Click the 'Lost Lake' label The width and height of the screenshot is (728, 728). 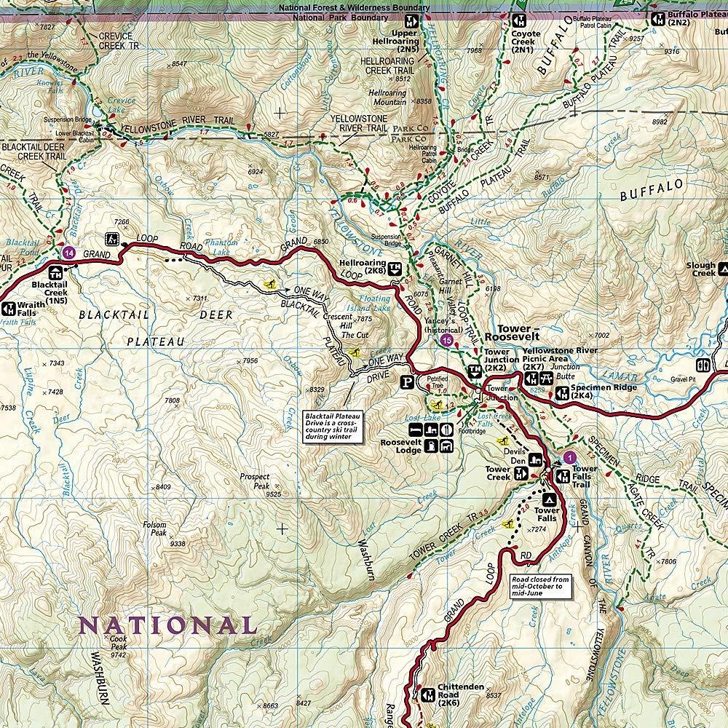422,418
